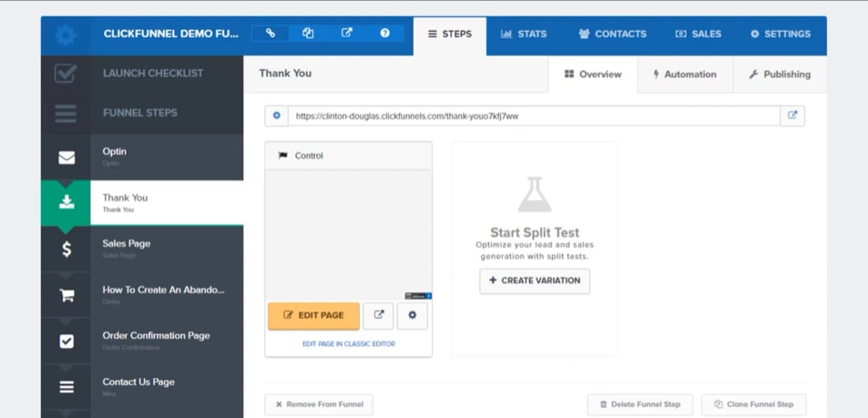868x418 pixels.
Task: Click the help question mark icon
Action: (385, 34)
